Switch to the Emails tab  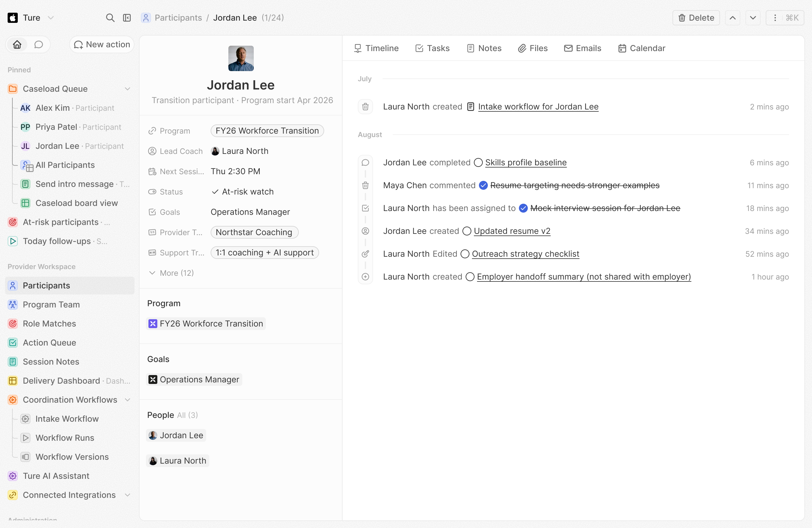582,48
